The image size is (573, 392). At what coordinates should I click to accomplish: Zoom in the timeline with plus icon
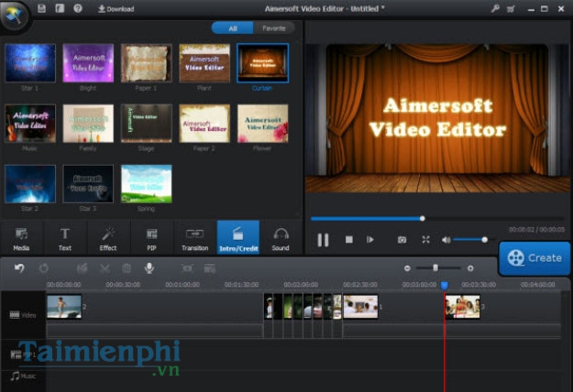point(470,268)
